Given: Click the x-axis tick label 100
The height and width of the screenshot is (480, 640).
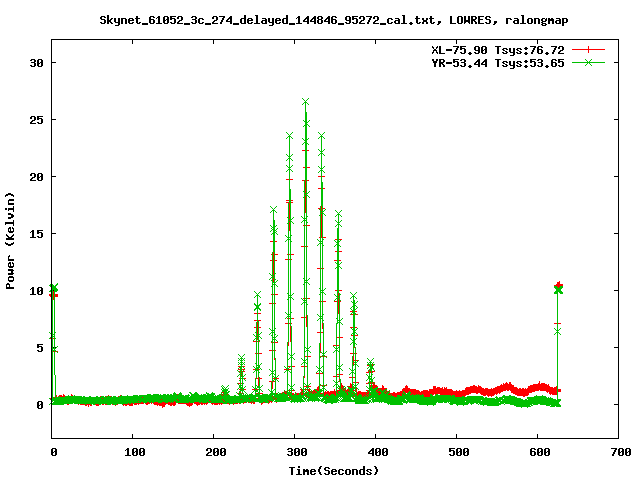Looking at the screenshot, I should click(x=135, y=452).
